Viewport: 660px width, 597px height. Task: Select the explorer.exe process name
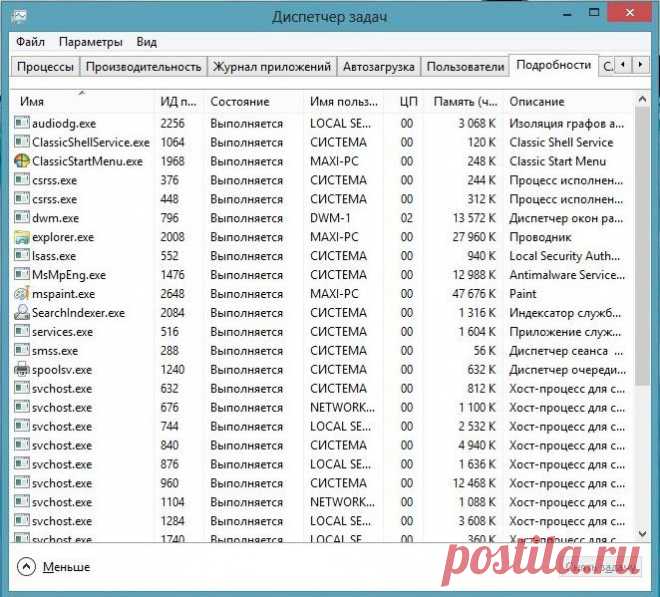[x=63, y=237]
